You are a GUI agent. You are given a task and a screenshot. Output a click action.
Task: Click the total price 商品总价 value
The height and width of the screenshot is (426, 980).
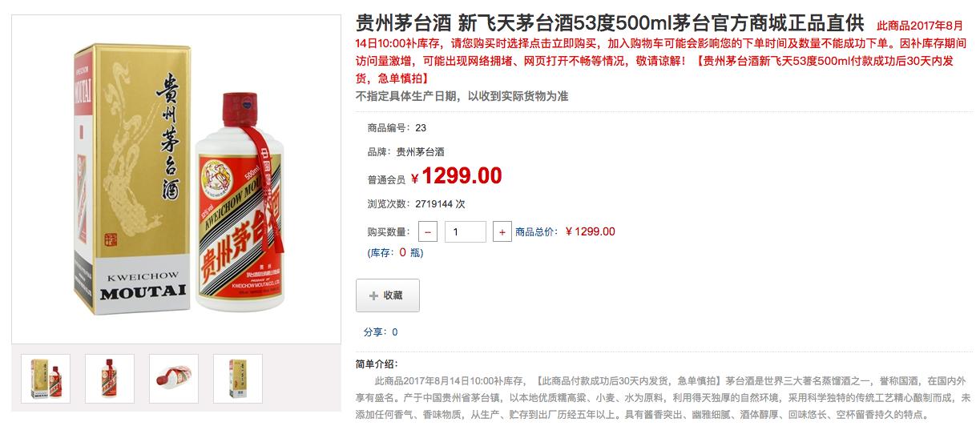pyautogui.click(x=591, y=232)
